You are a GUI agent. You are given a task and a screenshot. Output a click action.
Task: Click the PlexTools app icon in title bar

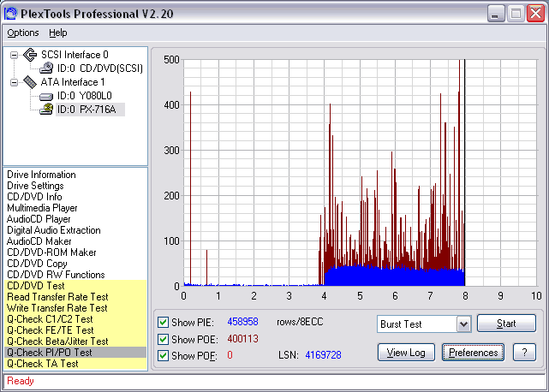pos(10,14)
